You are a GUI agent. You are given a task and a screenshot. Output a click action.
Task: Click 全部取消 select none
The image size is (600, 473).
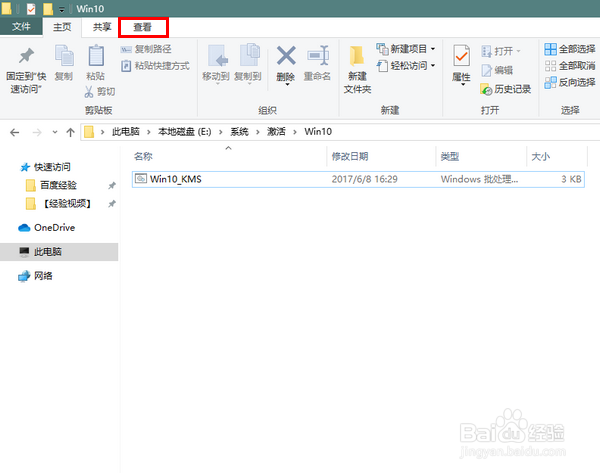[x=570, y=66]
